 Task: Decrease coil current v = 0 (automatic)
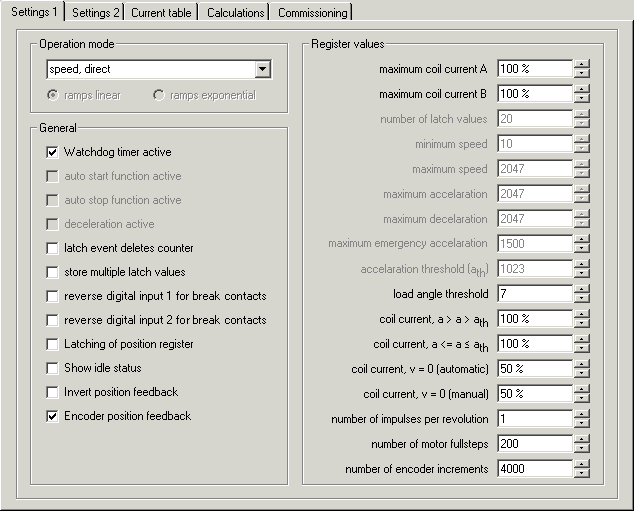(582, 374)
